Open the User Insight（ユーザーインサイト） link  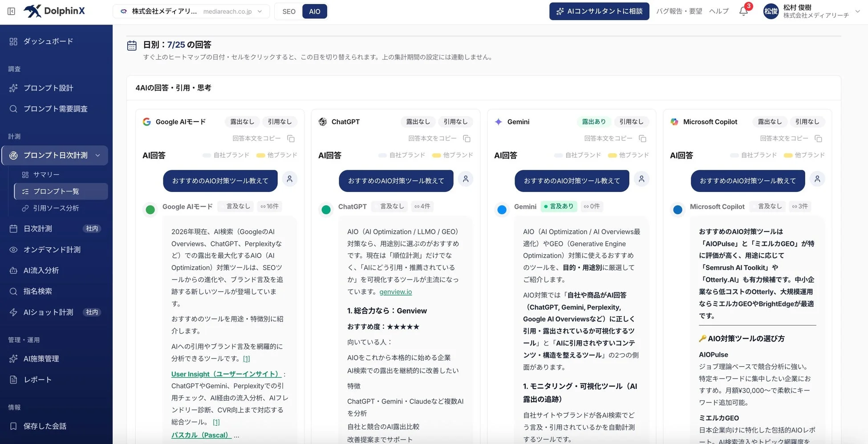227,374
